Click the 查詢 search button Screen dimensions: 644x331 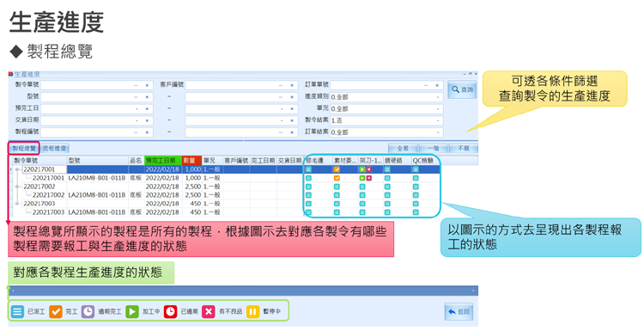click(462, 89)
